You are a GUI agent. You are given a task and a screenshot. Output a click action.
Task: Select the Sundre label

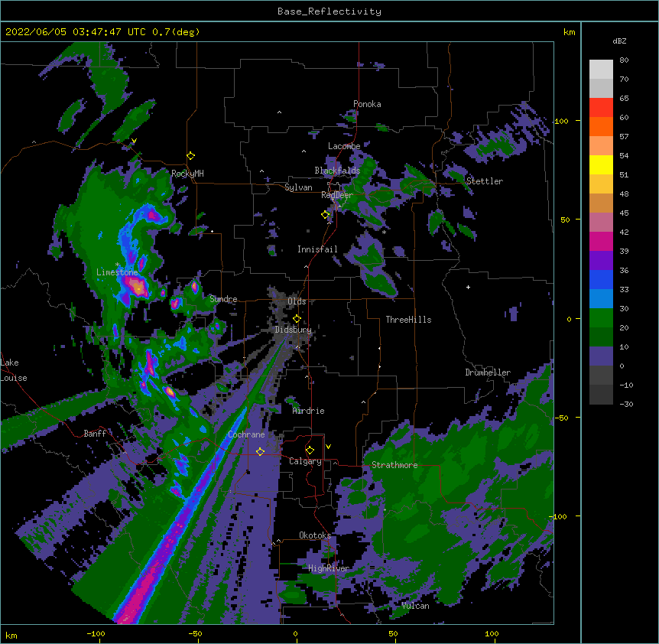coord(223,299)
